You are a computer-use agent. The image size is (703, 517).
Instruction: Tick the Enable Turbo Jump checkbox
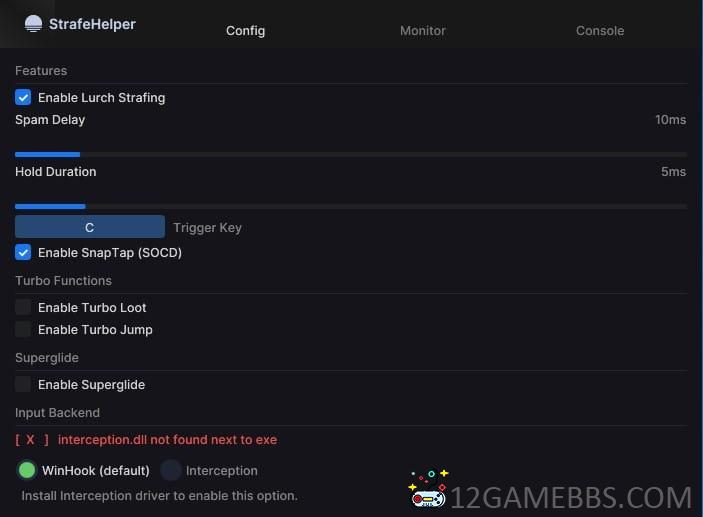23,329
